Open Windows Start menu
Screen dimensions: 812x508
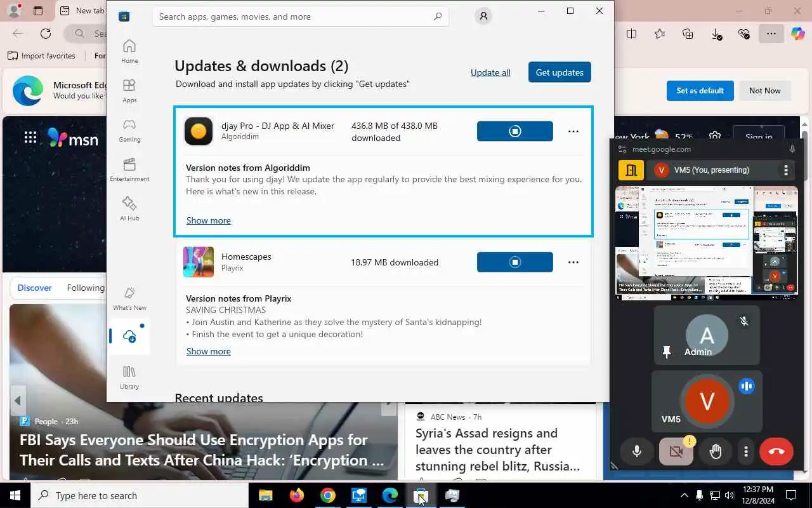[15, 495]
